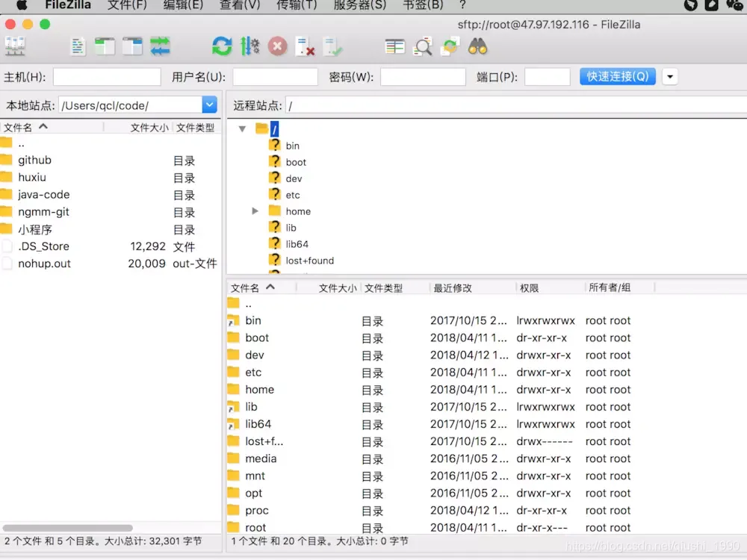Collapse the remote root folder tree node
The height and width of the screenshot is (560, 747).
[242, 128]
